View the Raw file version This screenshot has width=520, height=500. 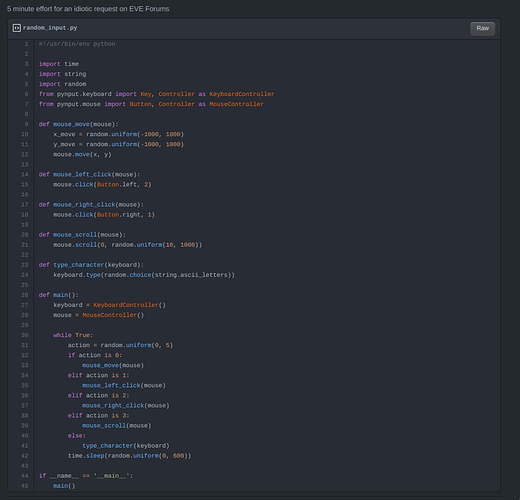coord(482,28)
